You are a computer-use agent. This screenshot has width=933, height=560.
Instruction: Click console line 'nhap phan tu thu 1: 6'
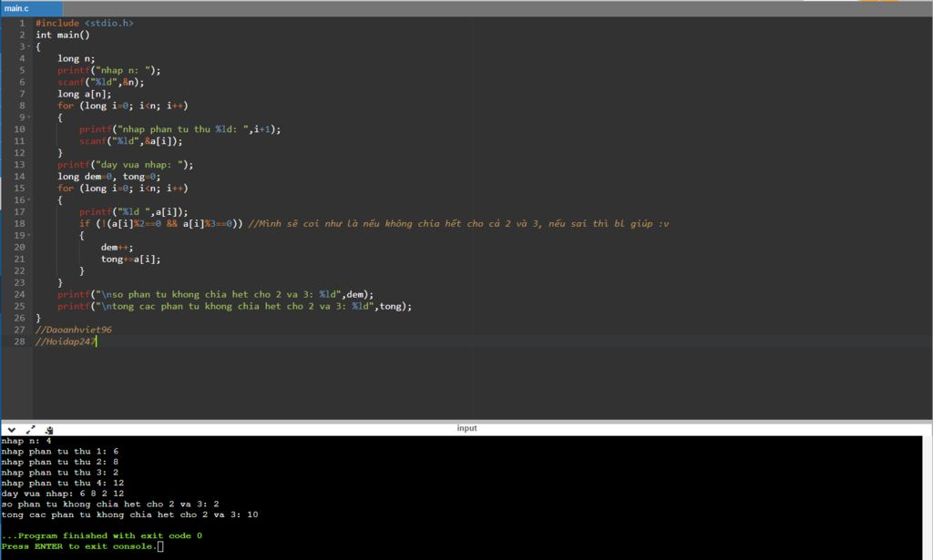(x=59, y=452)
